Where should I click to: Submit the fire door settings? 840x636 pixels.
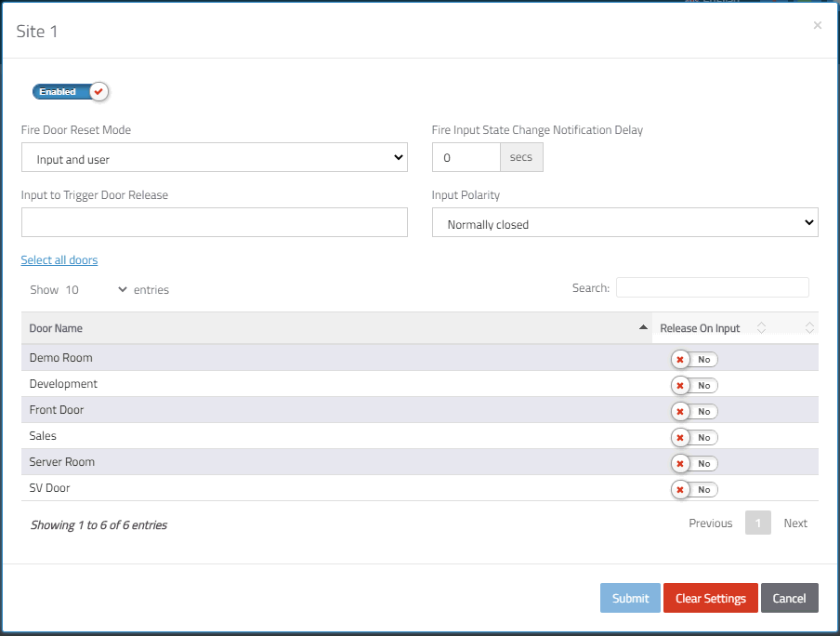coord(630,598)
